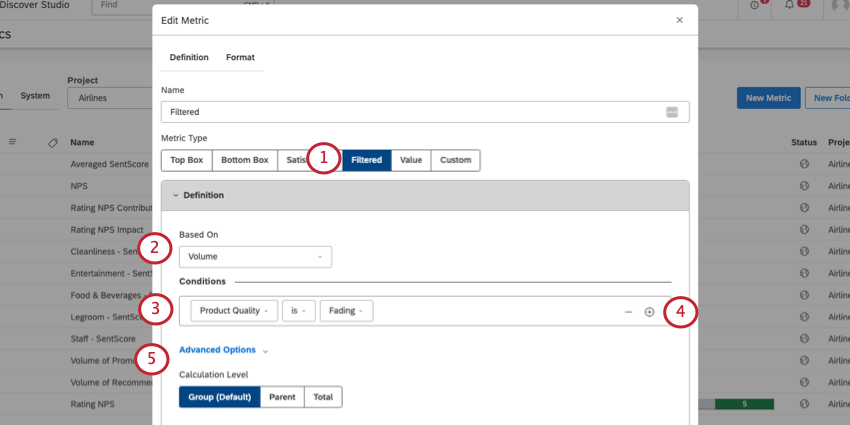Click the clock history icon in header
Viewport: 850px width, 425px height.
755,5
